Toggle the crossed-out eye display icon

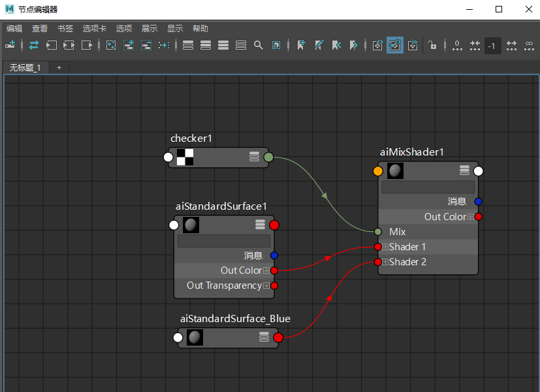413,45
